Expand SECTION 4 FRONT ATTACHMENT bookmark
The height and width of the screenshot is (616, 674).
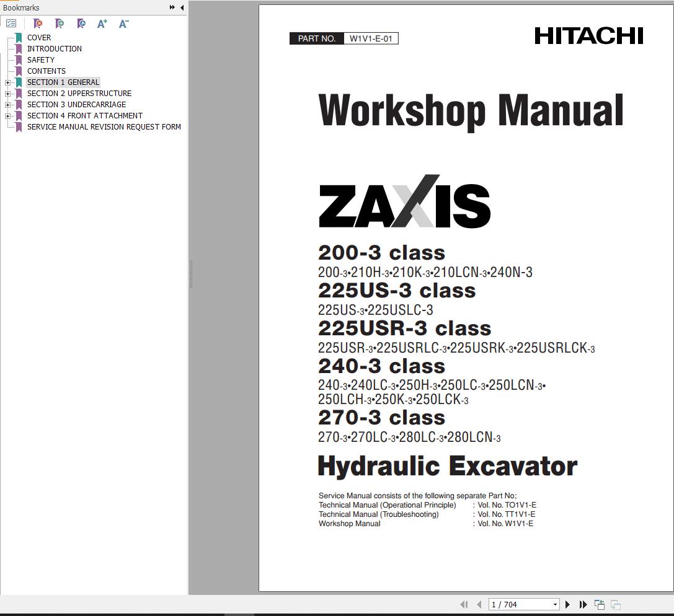pyautogui.click(x=7, y=116)
